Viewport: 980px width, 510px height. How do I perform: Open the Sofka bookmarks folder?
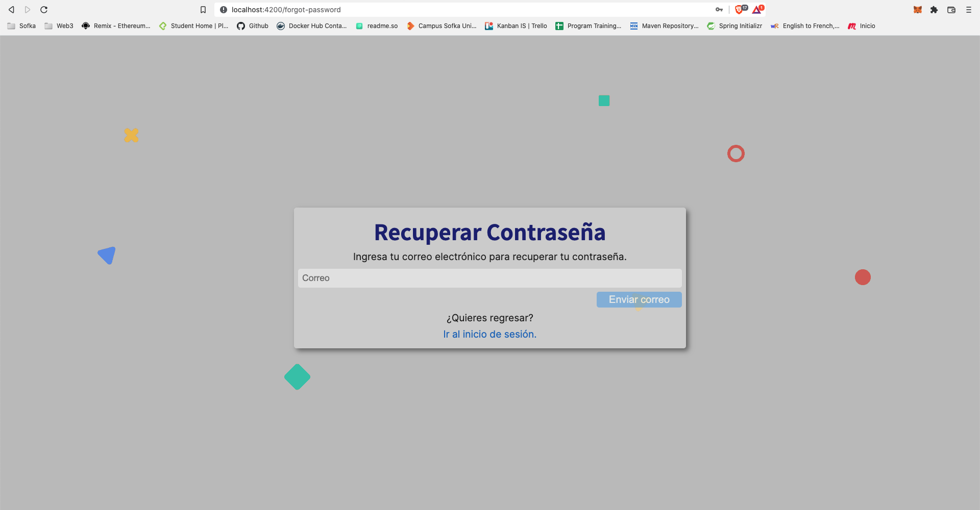click(x=21, y=25)
